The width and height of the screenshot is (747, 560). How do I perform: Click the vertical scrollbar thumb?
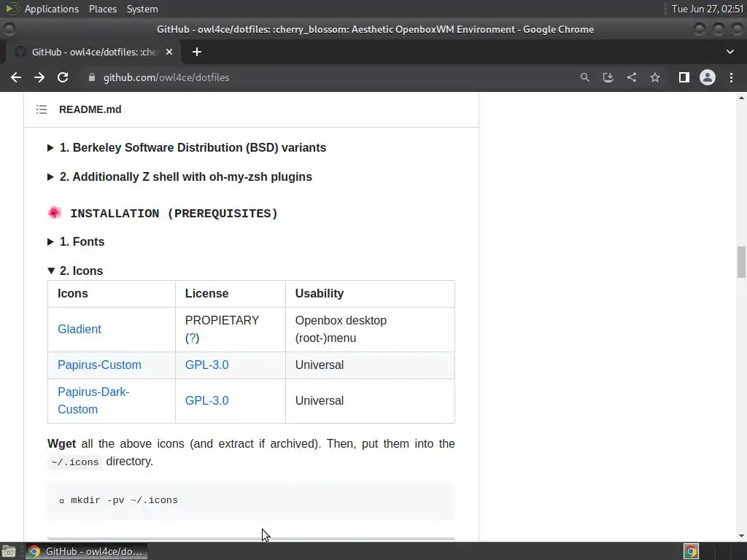click(741, 262)
